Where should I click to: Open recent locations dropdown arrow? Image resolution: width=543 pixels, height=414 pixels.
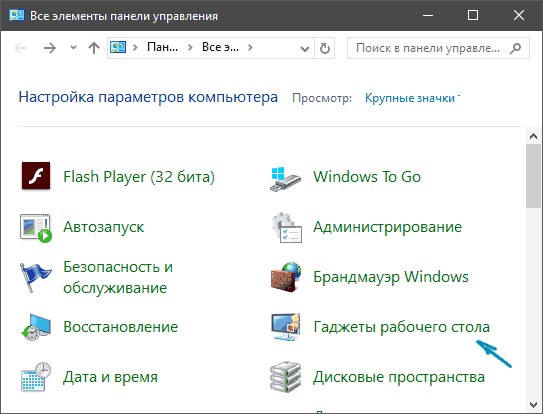tap(73, 47)
